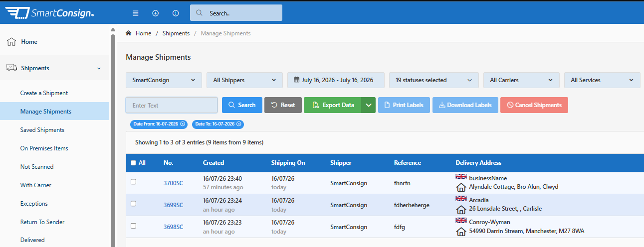Check the All select-all checkbox
This screenshot has width=644, height=247.
click(133, 162)
